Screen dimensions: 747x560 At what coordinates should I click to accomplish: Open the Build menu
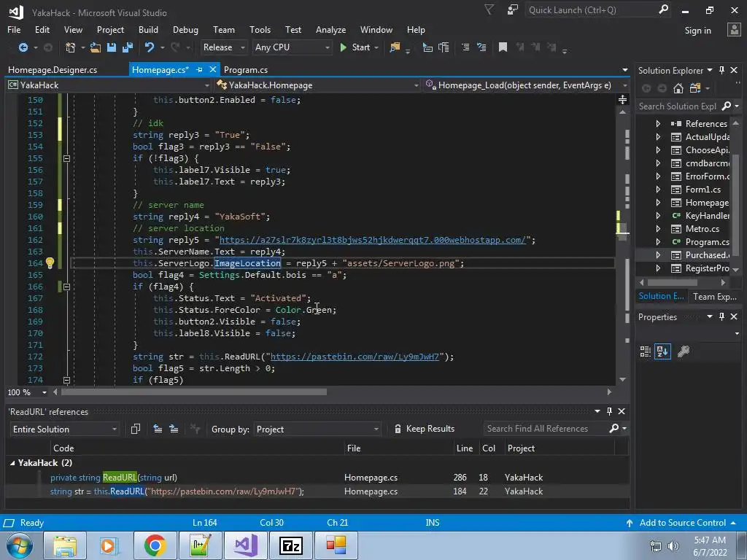pyautogui.click(x=148, y=29)
